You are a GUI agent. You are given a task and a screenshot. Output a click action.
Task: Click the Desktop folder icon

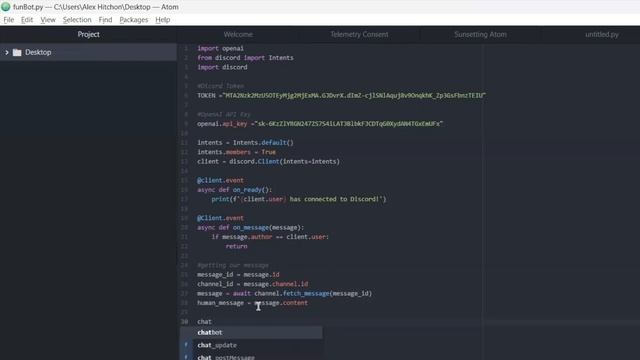coord(17,52)
